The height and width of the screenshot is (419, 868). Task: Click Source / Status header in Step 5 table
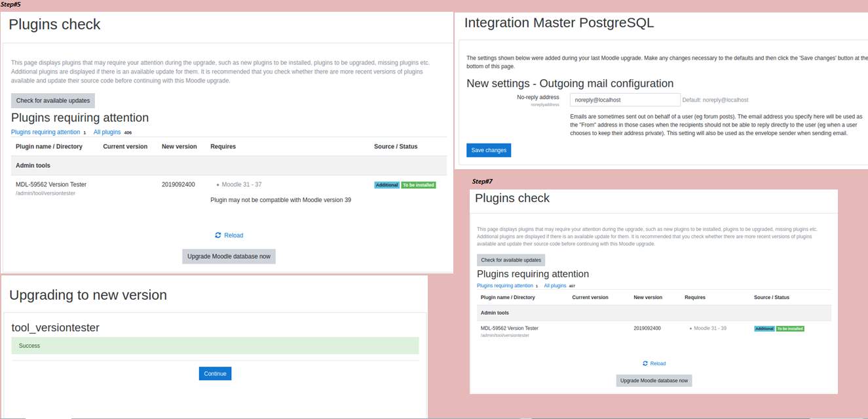click(x=396, y=146)
